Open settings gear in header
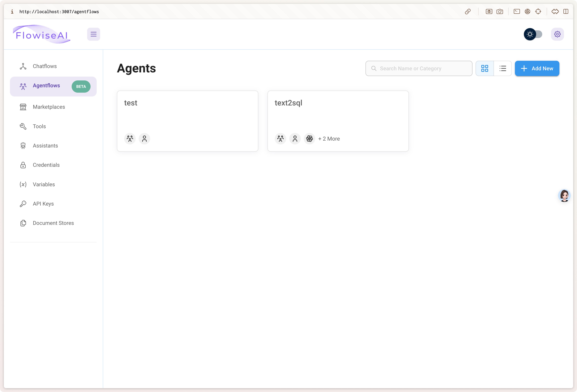Image resolution: width=577 pixels, height=392 pixels. [557, 34]
